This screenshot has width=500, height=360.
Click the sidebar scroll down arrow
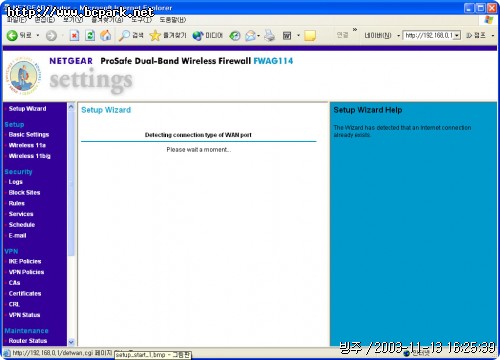point(71,342)
